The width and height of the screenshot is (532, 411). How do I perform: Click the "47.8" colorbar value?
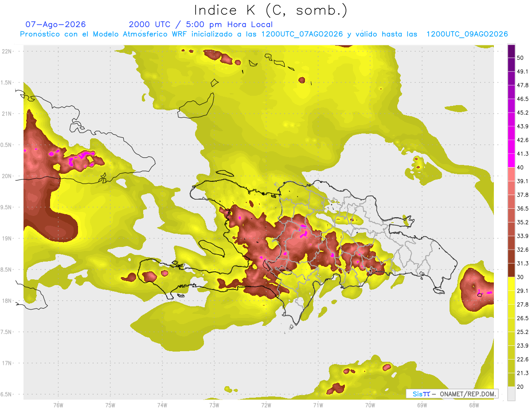[523, 86]
